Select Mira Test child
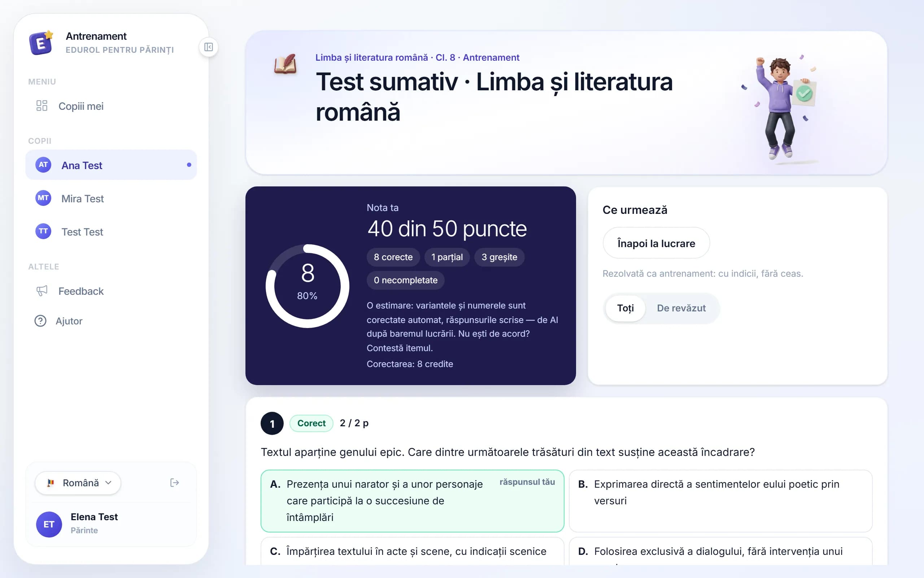Screen dimensions: 924x578 coord(111,198)
